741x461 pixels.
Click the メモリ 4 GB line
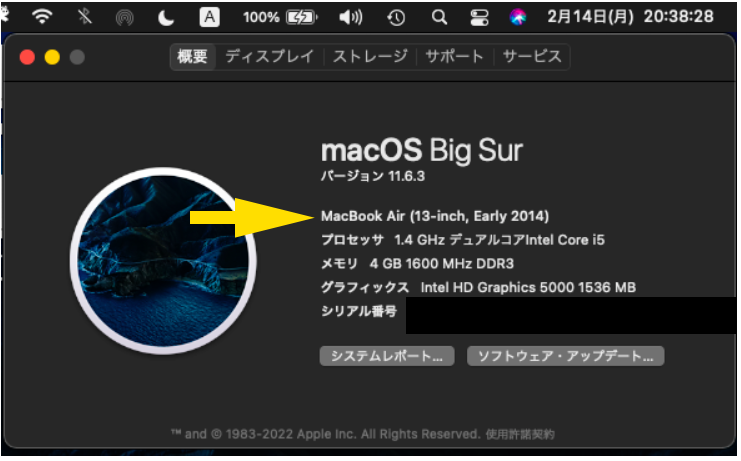coord(417,264)
